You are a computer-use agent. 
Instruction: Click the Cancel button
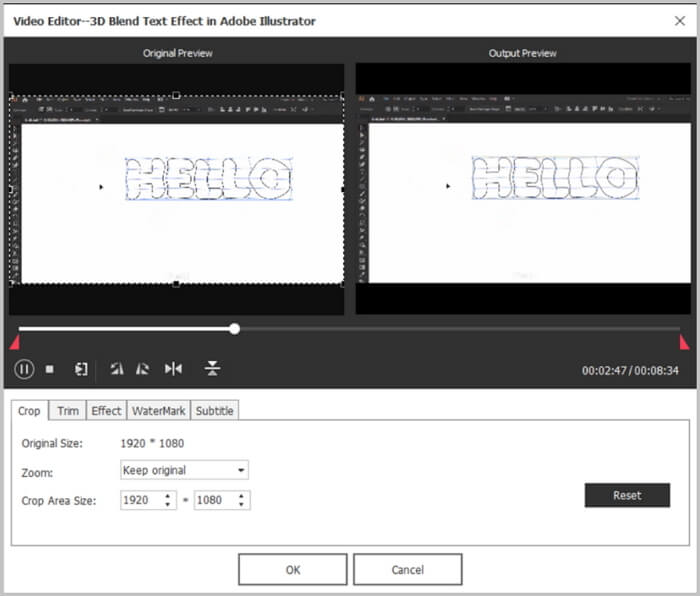[x=407, y=569]
